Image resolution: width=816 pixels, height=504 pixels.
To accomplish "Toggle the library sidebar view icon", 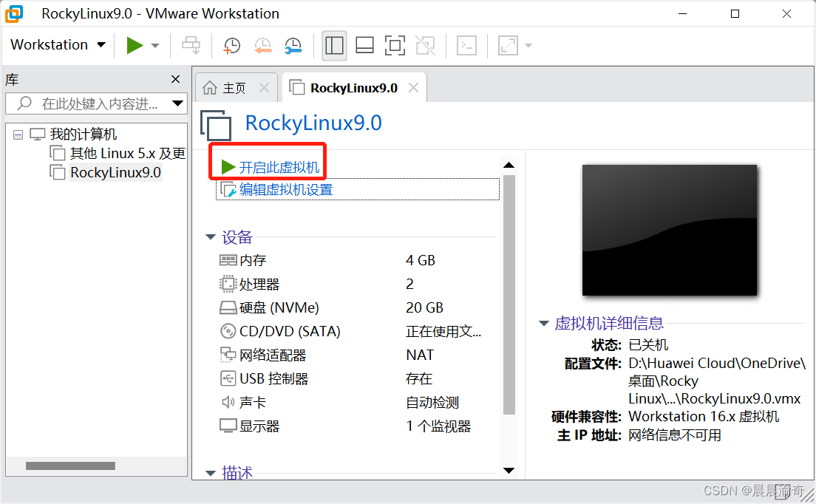I will point(334,45).
